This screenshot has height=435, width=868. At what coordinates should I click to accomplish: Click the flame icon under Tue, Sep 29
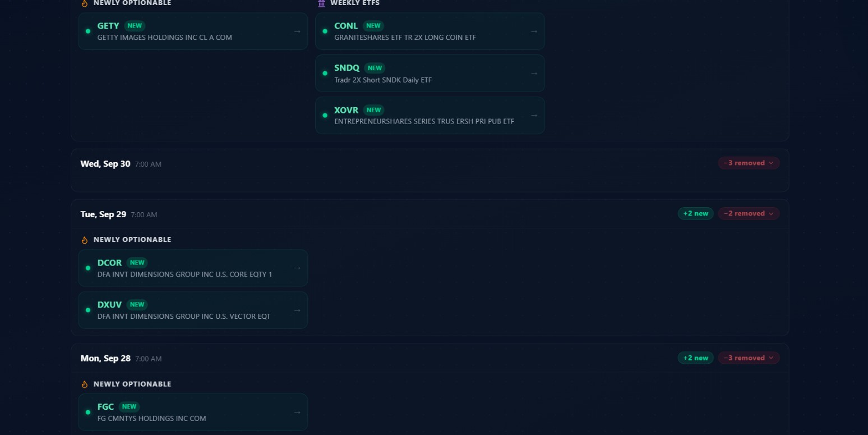tap(85, 240)
